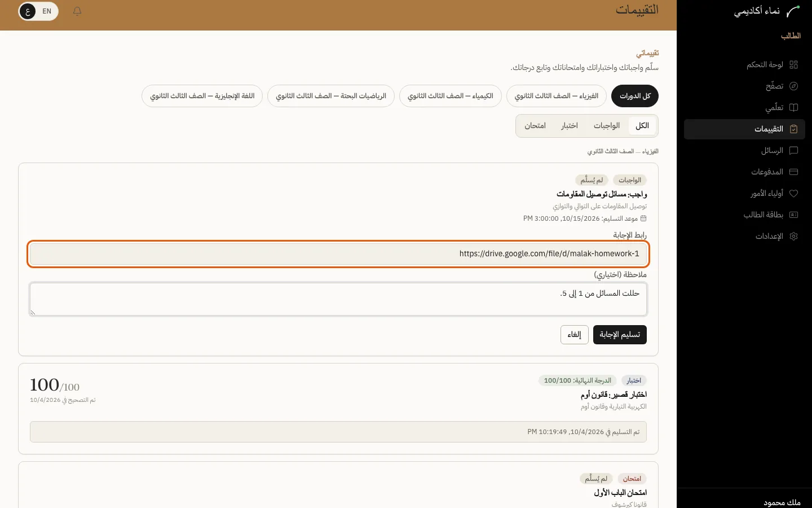Switch to the امتحان tab
The height and width of the screenshot is (508, 812).
tap(535, 126)
